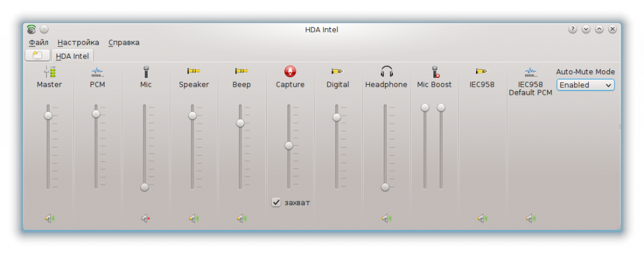644x253 pixels.
Task: Click the Master channel label
Action: tap(49, 85)
